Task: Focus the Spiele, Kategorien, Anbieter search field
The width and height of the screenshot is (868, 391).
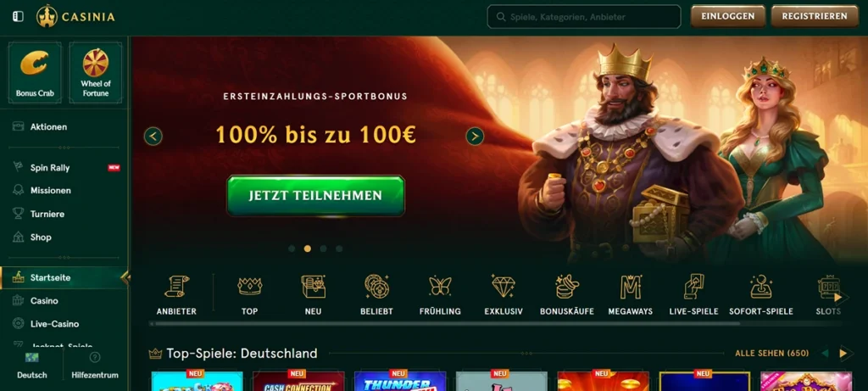Action: (583, 17)
